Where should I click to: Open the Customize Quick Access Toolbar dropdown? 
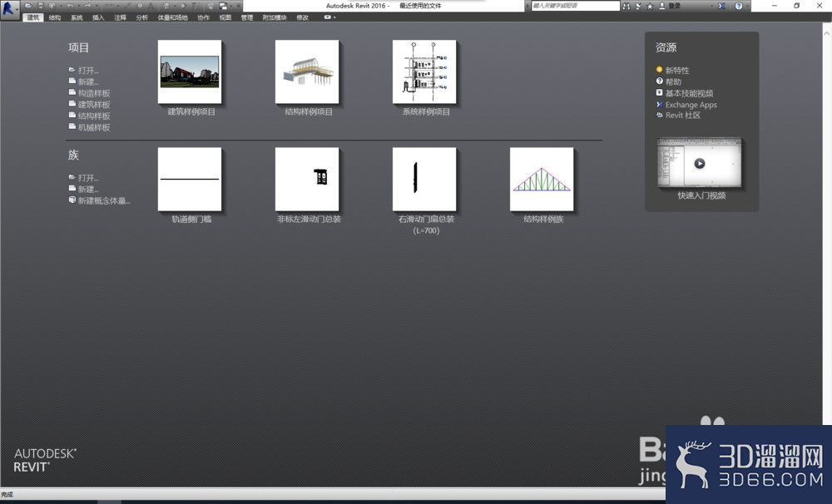(x=238, y=6)
